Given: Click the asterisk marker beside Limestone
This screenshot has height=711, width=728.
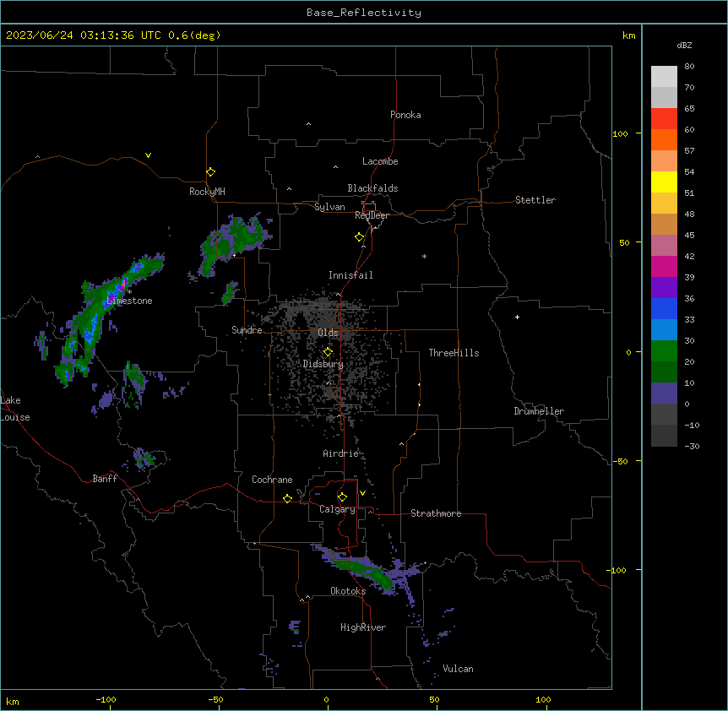Looking at the screenshot, I should pyautogui.click(x=130, y=292).
